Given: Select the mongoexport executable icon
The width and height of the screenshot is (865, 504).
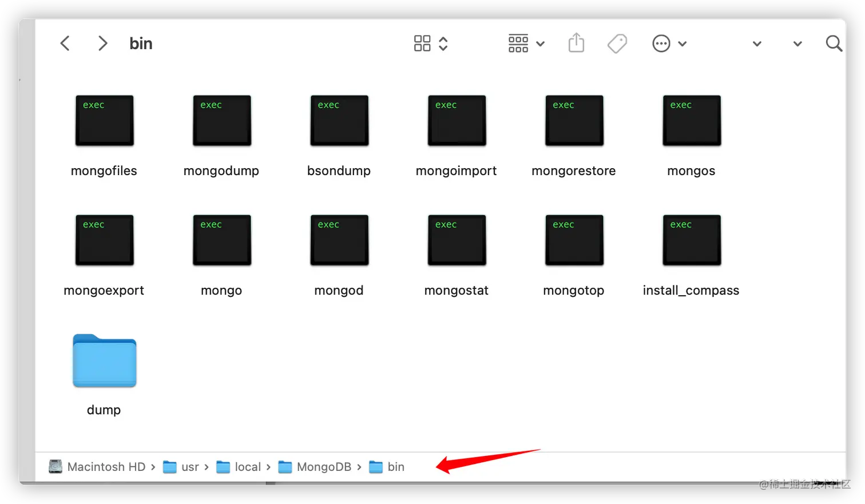Looking at the screenshot, I should click(104, 240).
